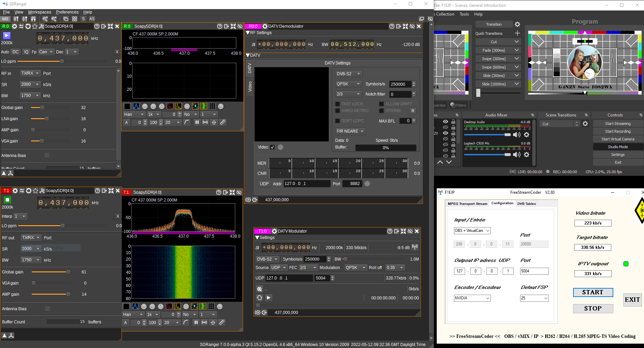
Task: Mute Logitech C920 Mic speaker icon
Action: [x=517, y=155]
